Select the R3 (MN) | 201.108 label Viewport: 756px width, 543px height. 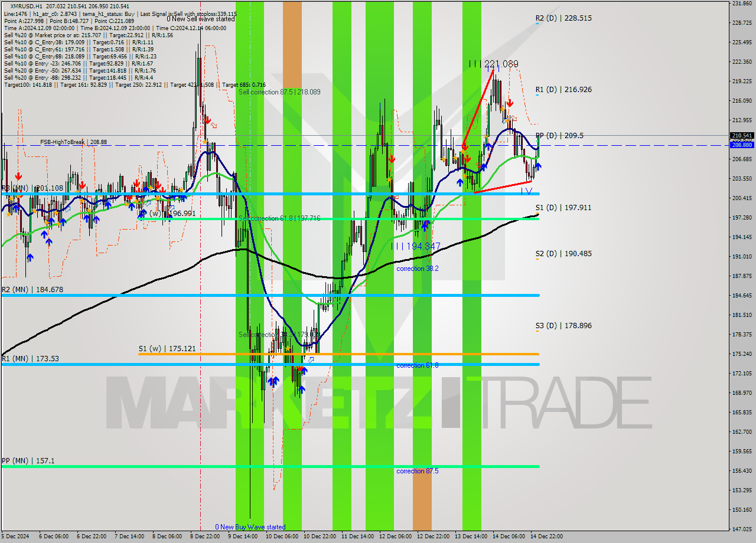[x=32, y=188]
